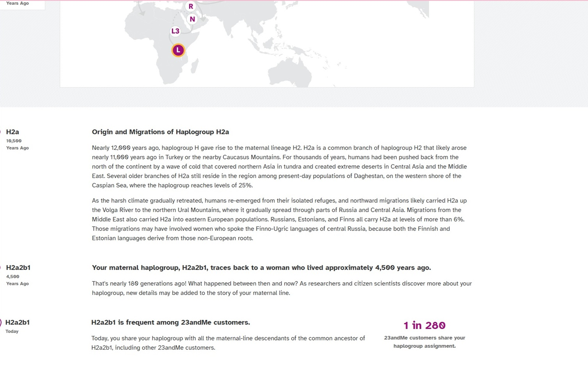
Task: Open the L3 haplogroup marker
Action: click(x=175, y=31)
